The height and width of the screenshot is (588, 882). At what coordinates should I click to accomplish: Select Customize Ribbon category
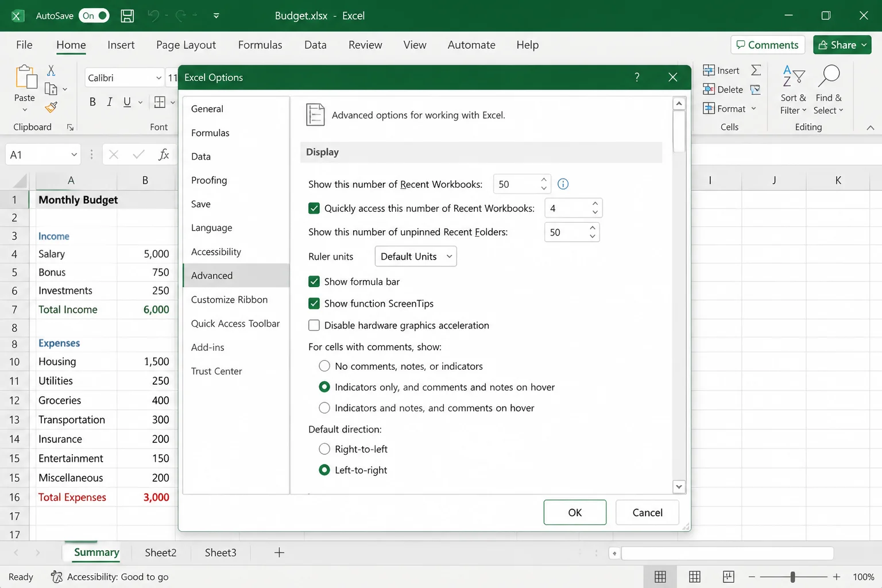coord(236,299)
